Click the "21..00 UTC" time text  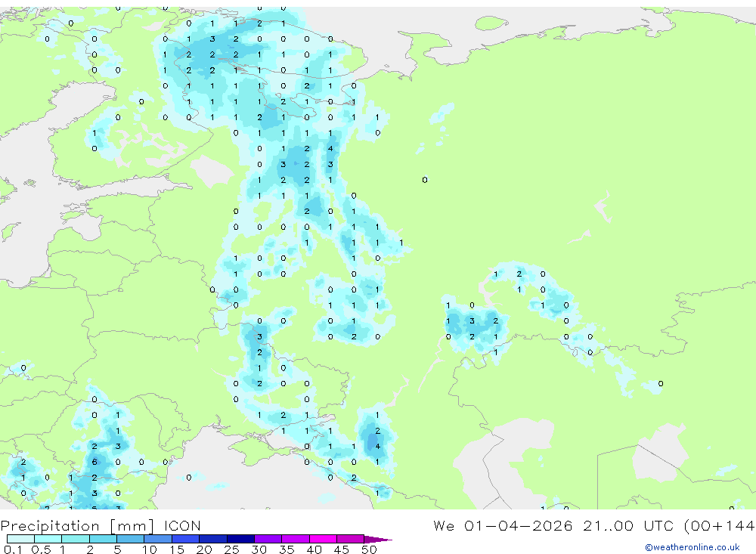coord(627,525)
